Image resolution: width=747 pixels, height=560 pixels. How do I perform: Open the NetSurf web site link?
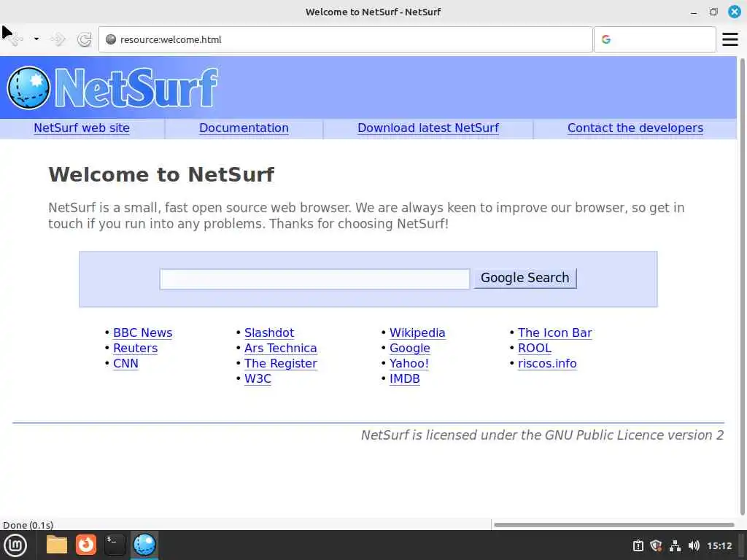coord(82,128)
